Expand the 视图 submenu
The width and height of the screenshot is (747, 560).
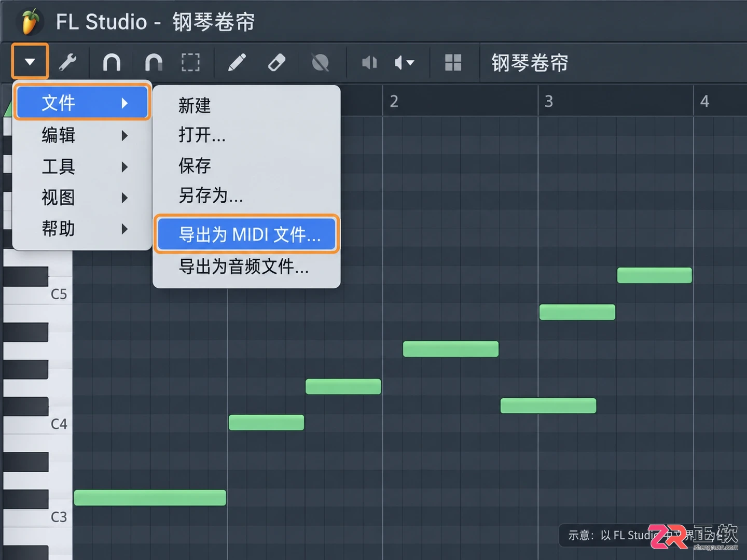(82, 198)
